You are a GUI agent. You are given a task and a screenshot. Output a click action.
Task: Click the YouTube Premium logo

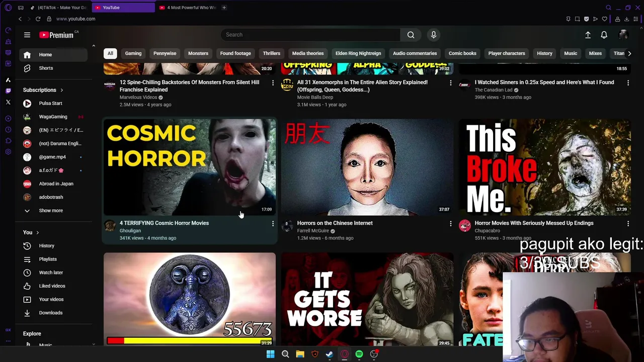click(x=56, y=35)
